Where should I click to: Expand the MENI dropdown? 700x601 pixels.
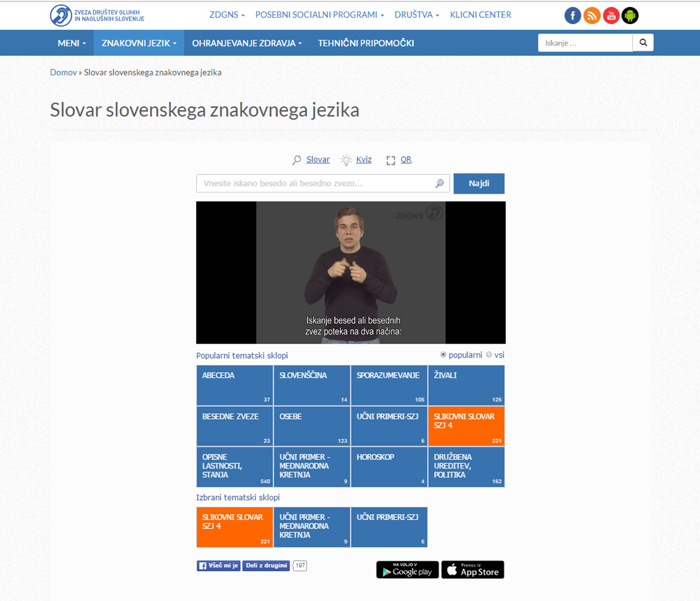click(x=72, y=43)
